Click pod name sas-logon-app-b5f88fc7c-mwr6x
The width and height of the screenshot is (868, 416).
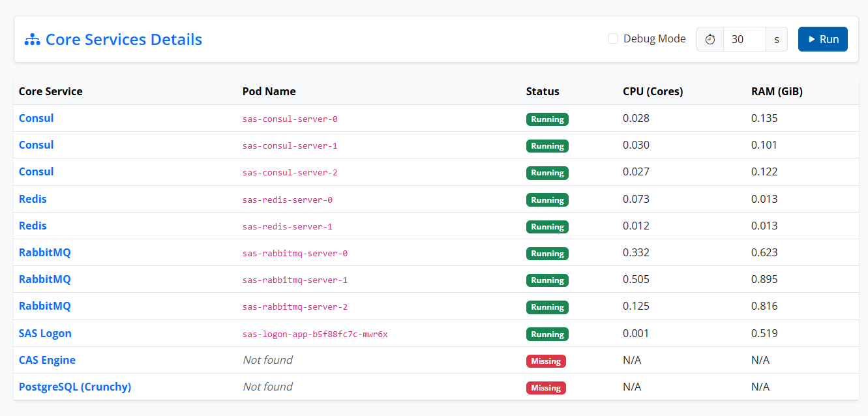pos(315,334)
